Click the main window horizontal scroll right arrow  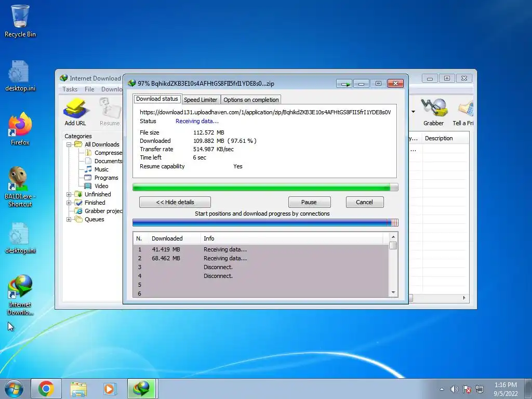tap(464, 298)
